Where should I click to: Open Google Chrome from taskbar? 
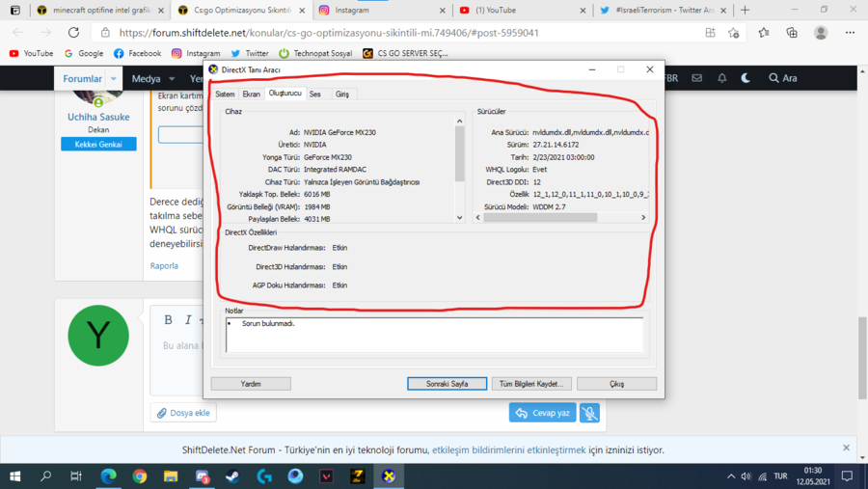[x=140, y=476]
